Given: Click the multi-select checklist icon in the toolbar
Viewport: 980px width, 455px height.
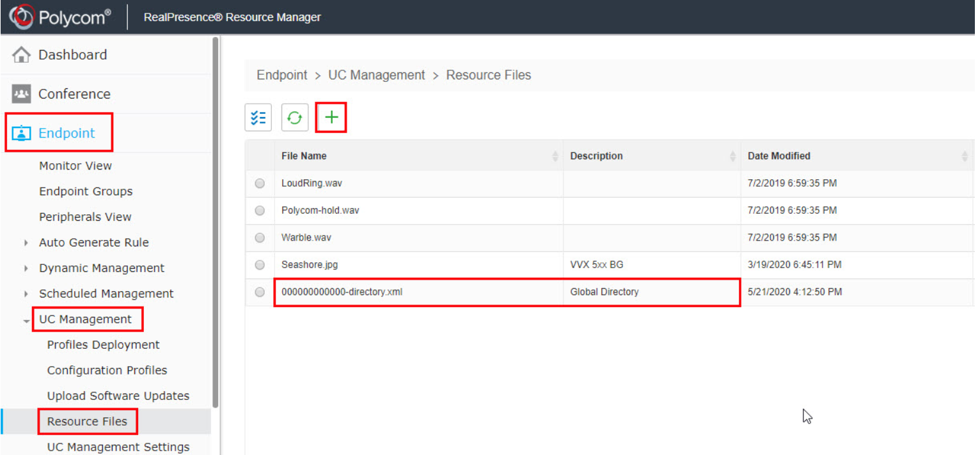Looking at the screenshot, I should (x=258, y=117).
